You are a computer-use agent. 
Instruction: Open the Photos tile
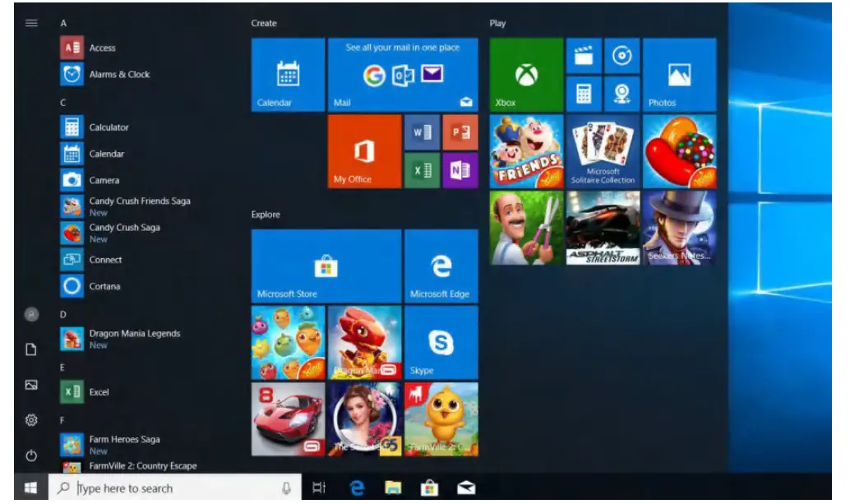[679, 75]
